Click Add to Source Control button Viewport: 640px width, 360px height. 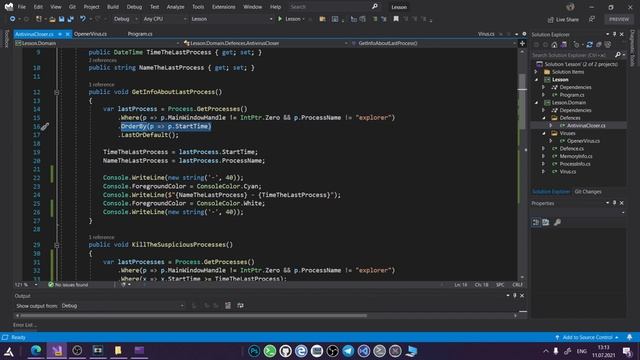(x=587, y=337)
